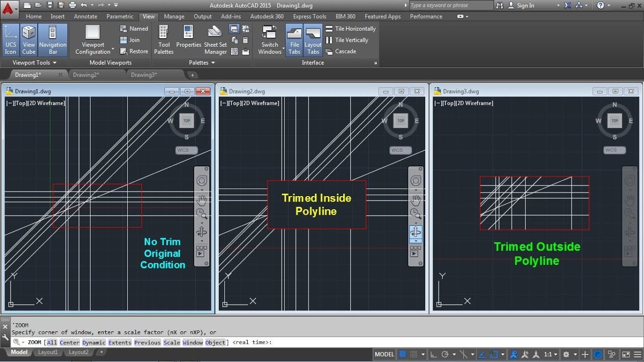Viewport: 644px width, 362px height.
Task: Click the Help question mark icon
Action: click(x=601, y=6)
